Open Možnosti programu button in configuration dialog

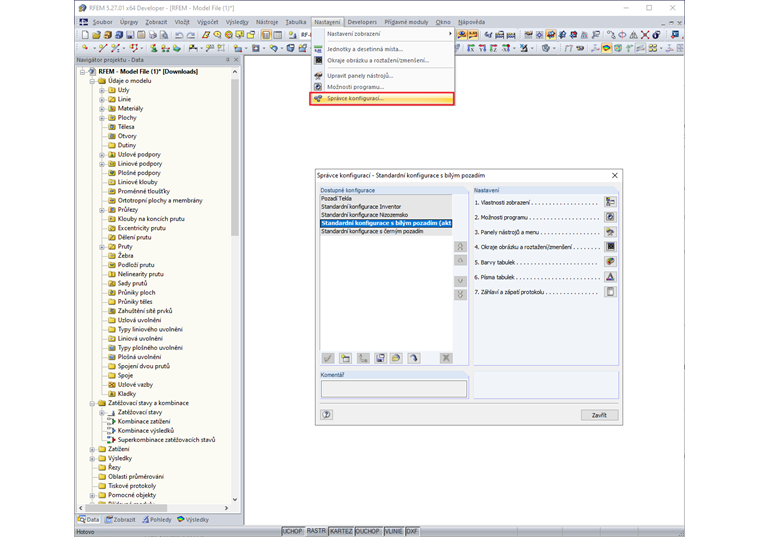[610, 217]
